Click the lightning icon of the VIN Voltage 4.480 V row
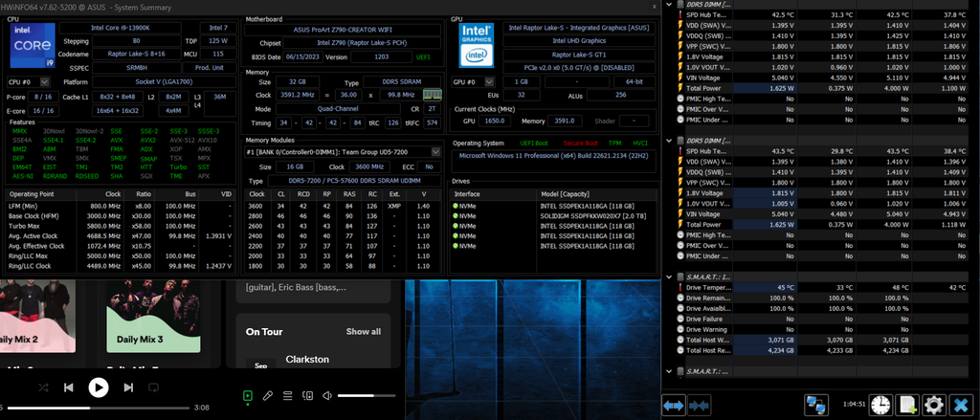The height and width of the screenshot is (420, 980). point(680,214)
